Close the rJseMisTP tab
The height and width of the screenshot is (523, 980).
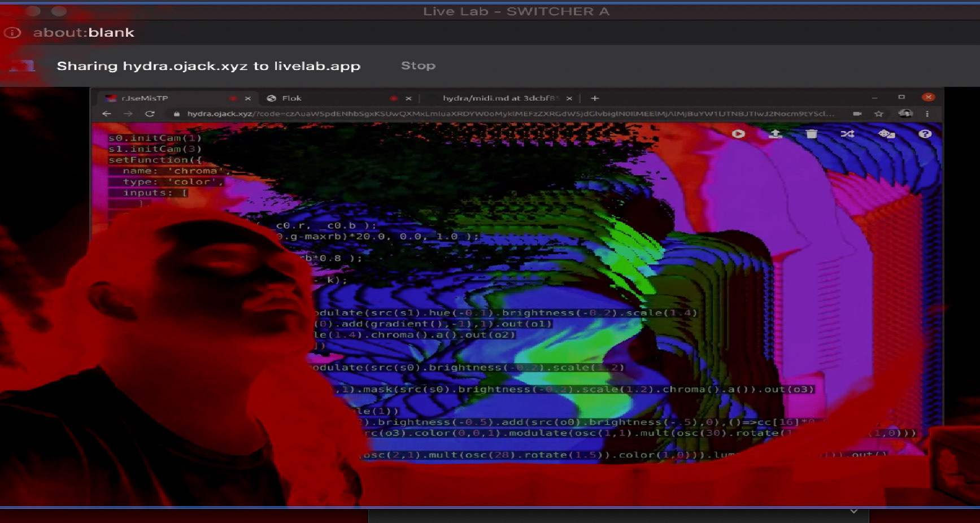(247, 98)
